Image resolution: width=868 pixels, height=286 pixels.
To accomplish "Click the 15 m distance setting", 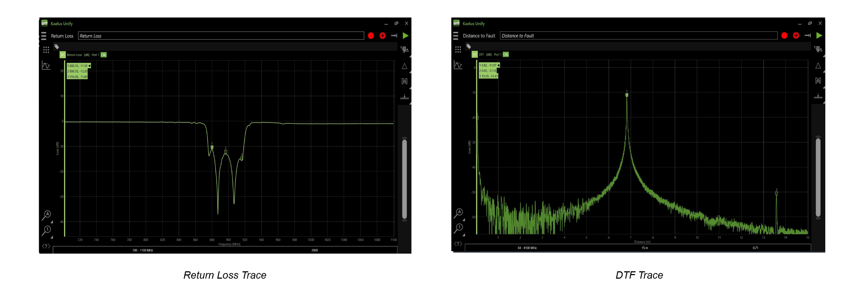I will pos(645,248).
